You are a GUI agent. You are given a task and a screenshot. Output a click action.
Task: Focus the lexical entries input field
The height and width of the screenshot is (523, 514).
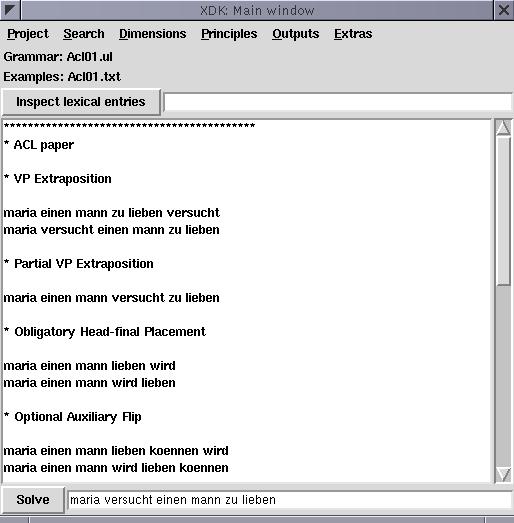(x=338, y=102)
